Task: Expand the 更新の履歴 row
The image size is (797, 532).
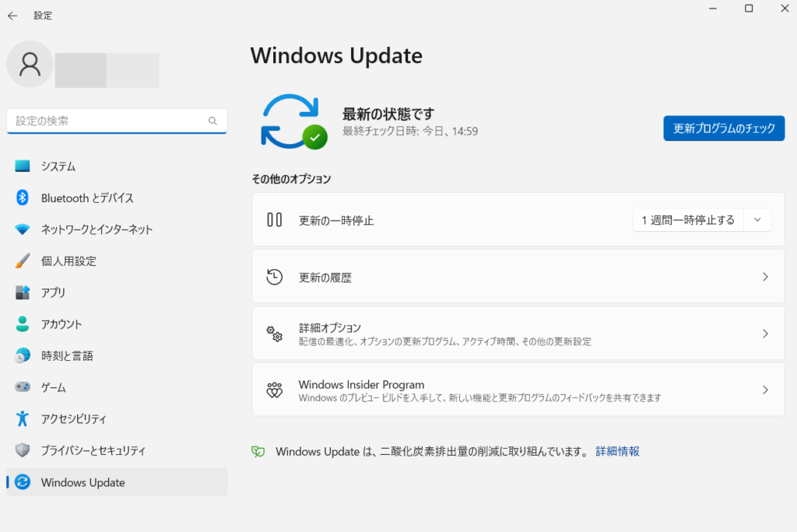Action: coord(518,276)
